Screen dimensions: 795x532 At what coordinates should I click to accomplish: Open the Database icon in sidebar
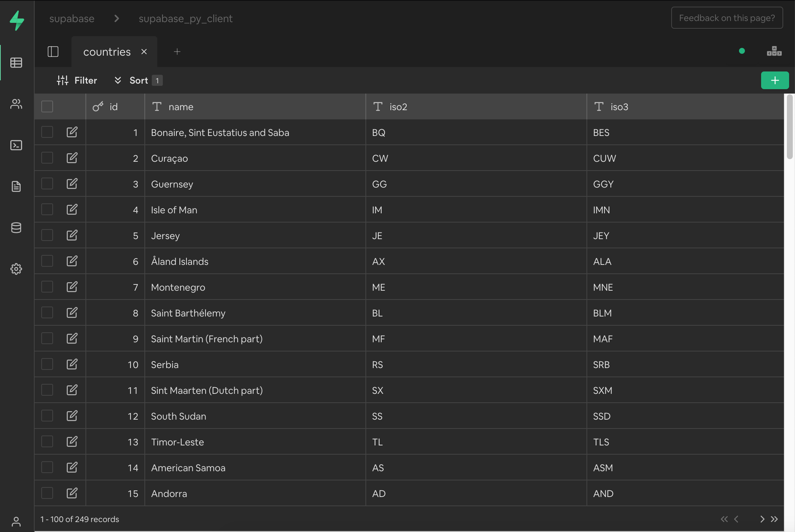(x=16, y=228)
